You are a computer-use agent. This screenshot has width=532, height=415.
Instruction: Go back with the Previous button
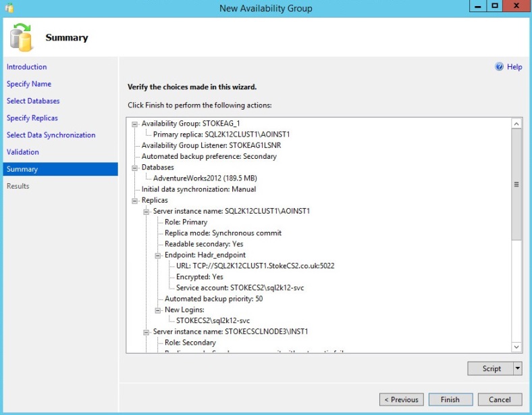point(402,399)
